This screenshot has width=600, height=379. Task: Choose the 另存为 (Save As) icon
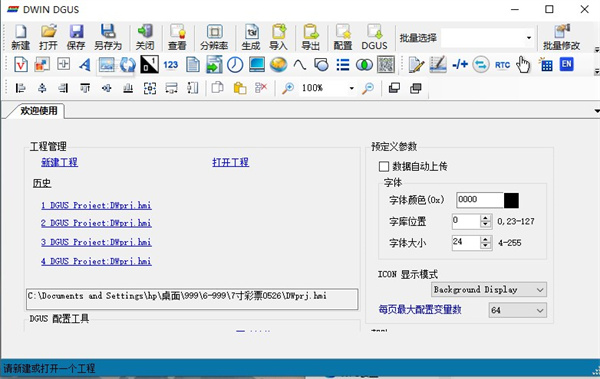point(108,38)
